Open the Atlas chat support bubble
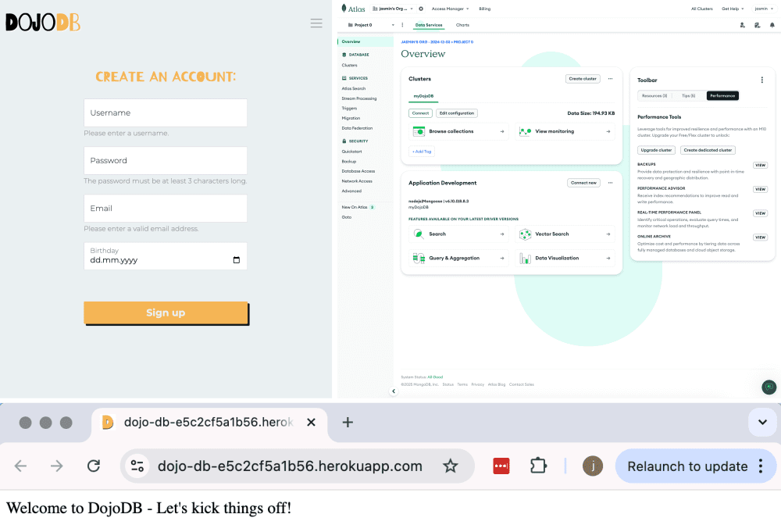This screenshot has width=781, height=532. [x=769, y=387]
